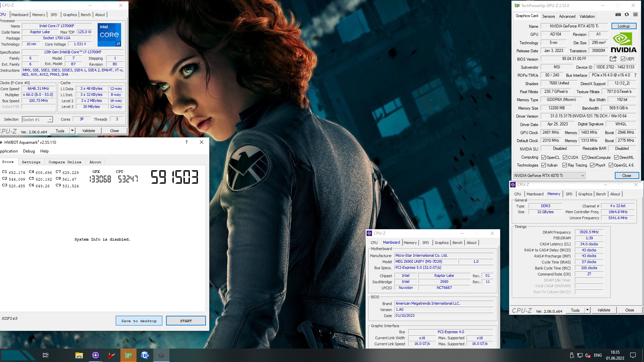Toggle the PhysX checkbox
Screen dimensions: 644x362
coord(592,165)
